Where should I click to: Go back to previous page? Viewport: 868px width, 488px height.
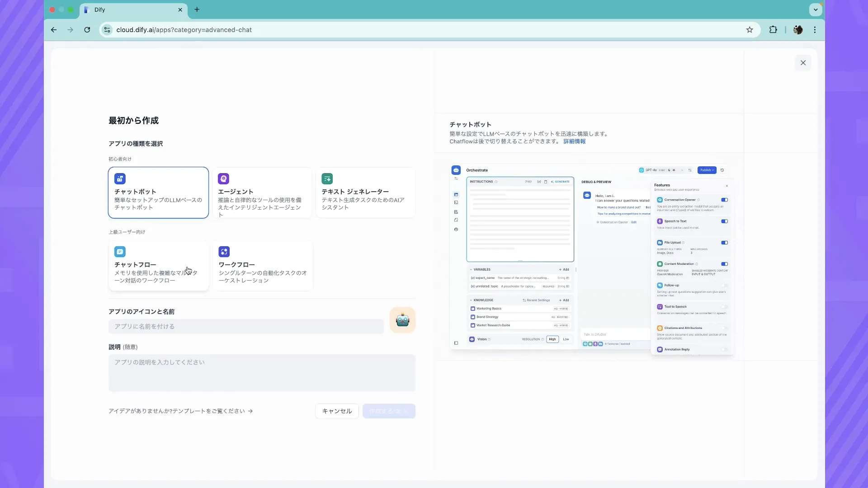(54, 30)
